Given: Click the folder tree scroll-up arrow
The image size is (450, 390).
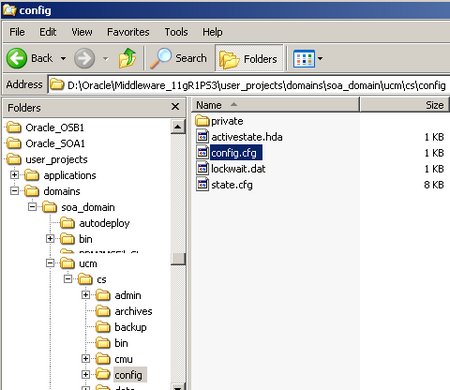Looking at the screenshot, I should 178,127.
